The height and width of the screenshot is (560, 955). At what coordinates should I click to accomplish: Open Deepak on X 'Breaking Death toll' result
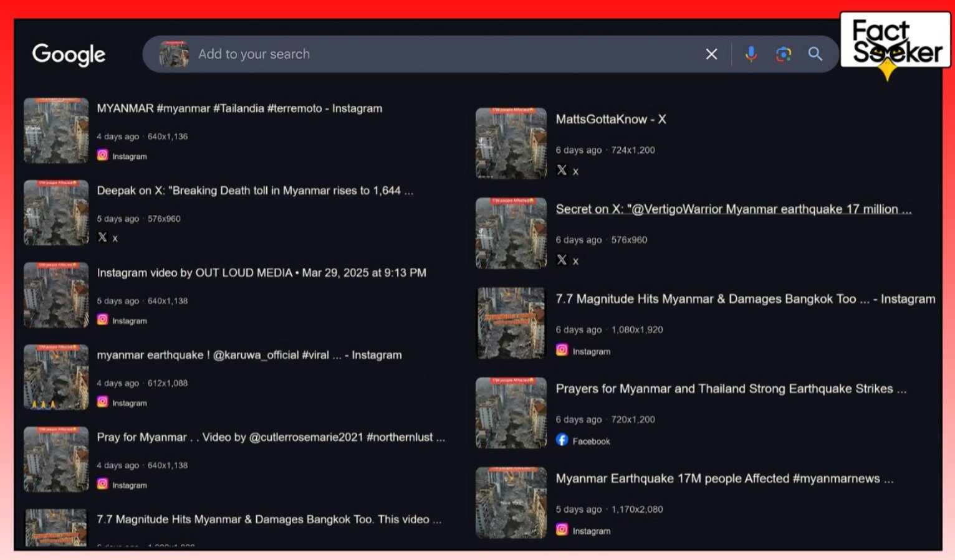(255, 191)
